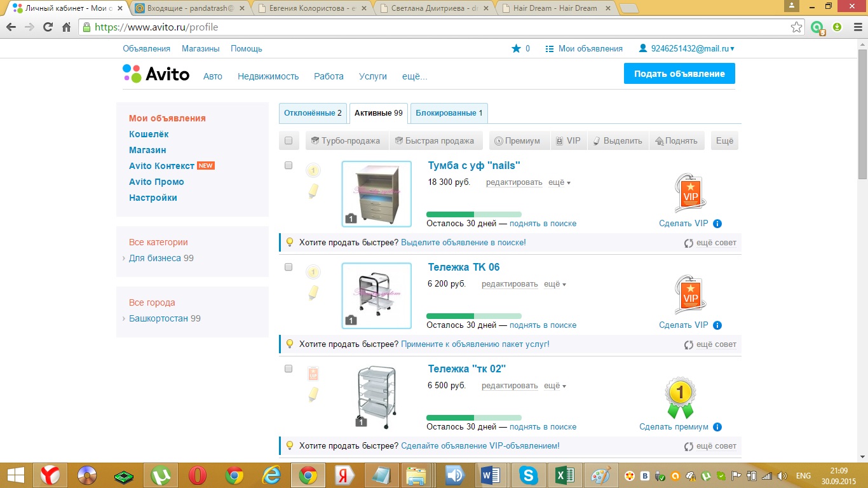Open Excel from the taskbar
Image resolution: width=868 pixels, height=488 pixels.
[x=564, y=475]
